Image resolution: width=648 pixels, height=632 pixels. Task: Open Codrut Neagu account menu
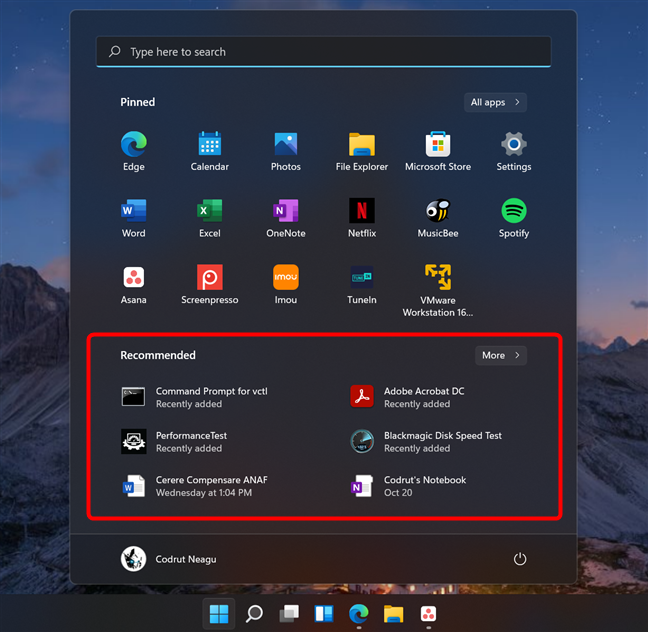(x=168, y=559)
